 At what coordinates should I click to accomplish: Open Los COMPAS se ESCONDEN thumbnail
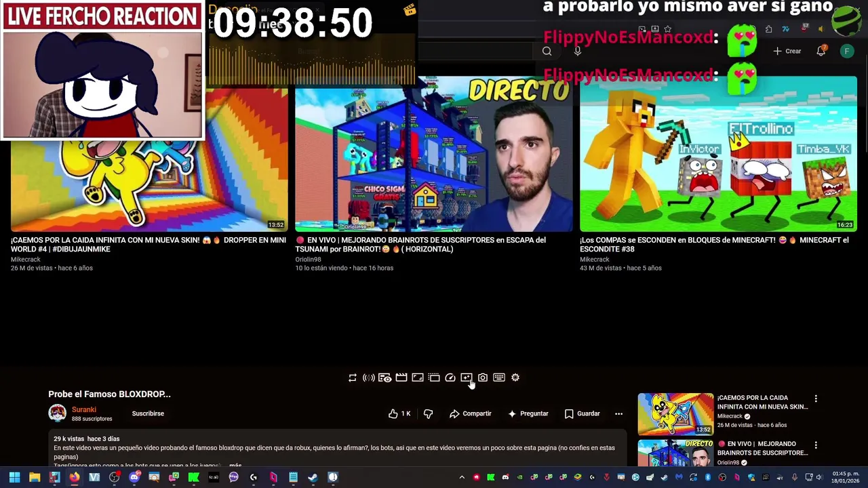pos(718,154)
